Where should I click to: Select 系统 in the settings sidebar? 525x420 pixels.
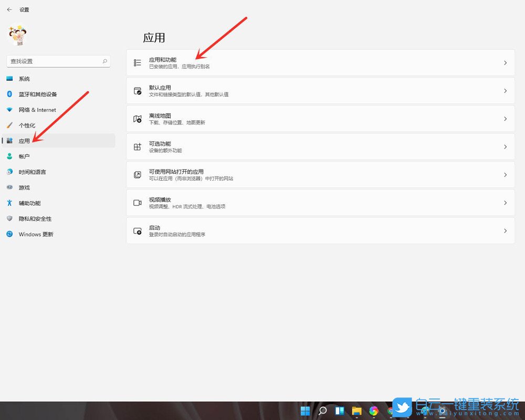point(24,79)
